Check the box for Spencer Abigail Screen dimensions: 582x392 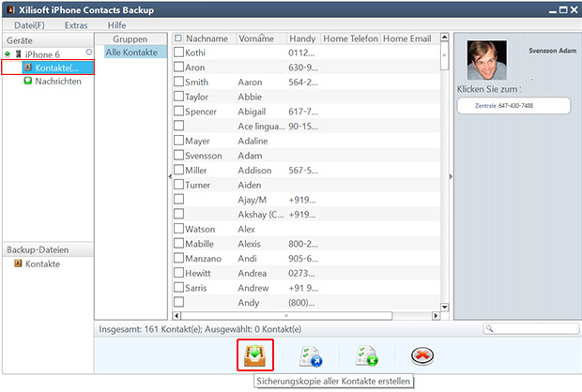(x=179, y=111)
